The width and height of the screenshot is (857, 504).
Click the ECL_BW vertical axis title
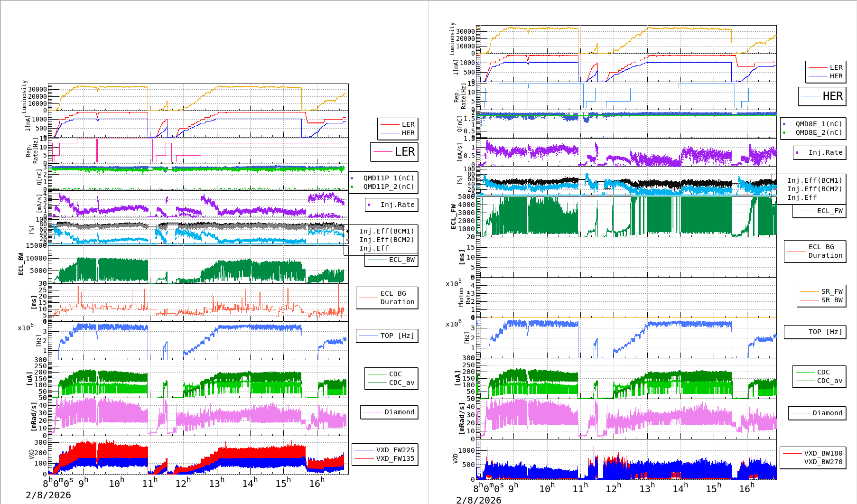point(21,264)
